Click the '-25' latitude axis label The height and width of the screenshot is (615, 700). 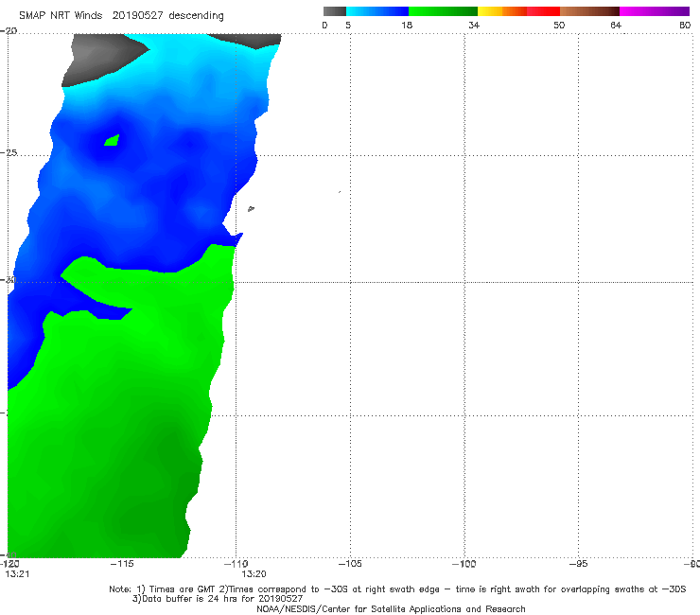click(x=9, y=152)
